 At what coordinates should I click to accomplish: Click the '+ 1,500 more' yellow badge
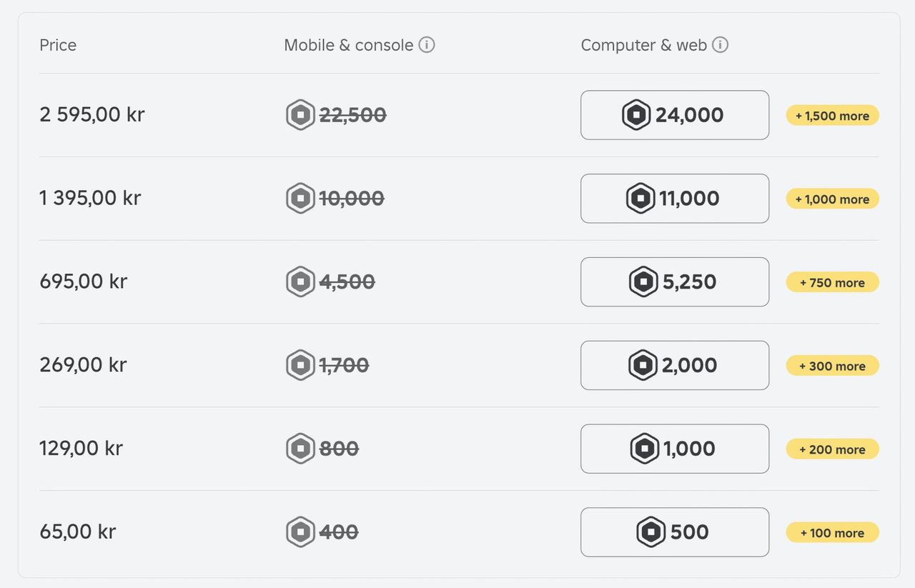832,116
